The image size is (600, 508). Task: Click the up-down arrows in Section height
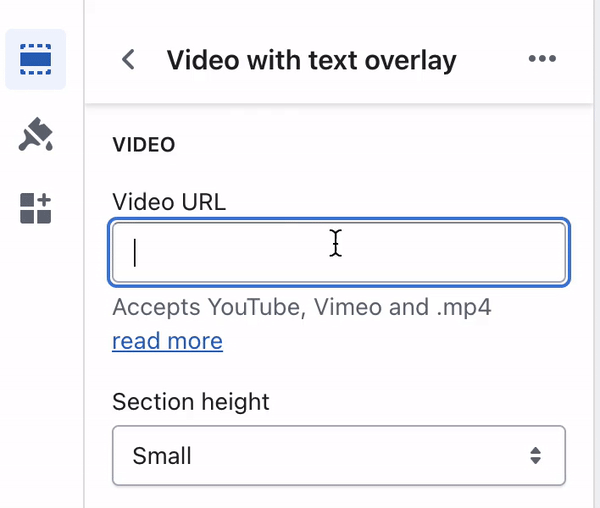(536, 456)
